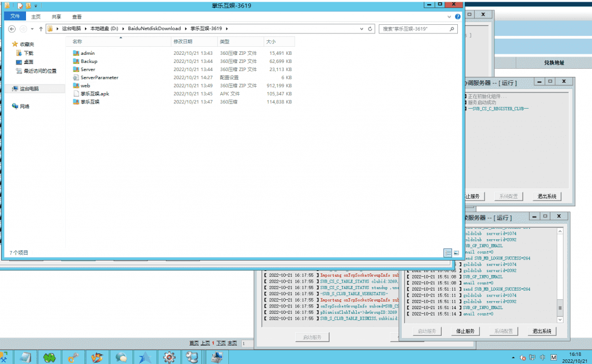Viewport: 592px width, 364px height.
Task: Switch to the 共享 ribbon tab
Action: (x=56, y=17)
